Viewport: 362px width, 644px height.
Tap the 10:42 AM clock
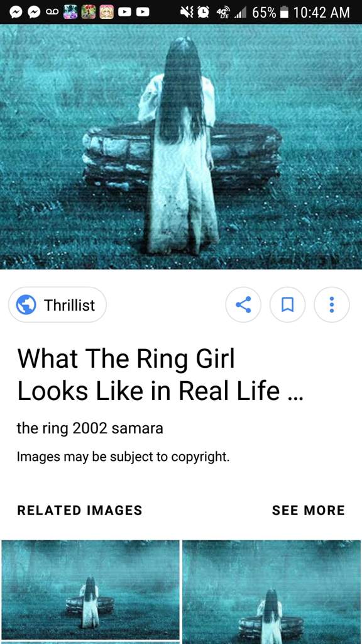[322, 13]
